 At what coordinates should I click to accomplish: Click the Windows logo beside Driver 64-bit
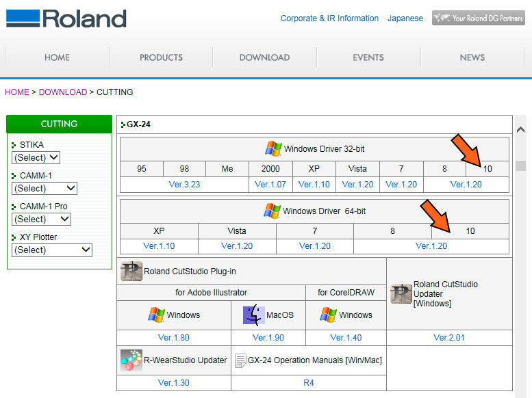point(272,211)
